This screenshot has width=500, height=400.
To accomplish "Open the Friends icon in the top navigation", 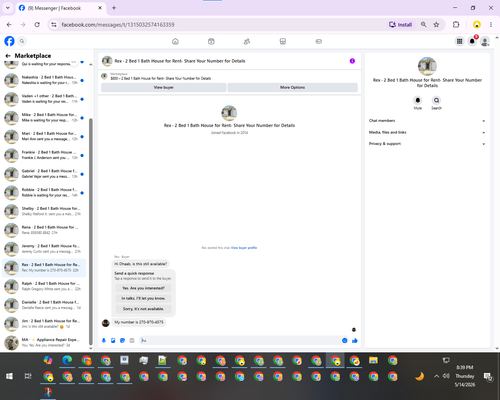I will point(247,41).
